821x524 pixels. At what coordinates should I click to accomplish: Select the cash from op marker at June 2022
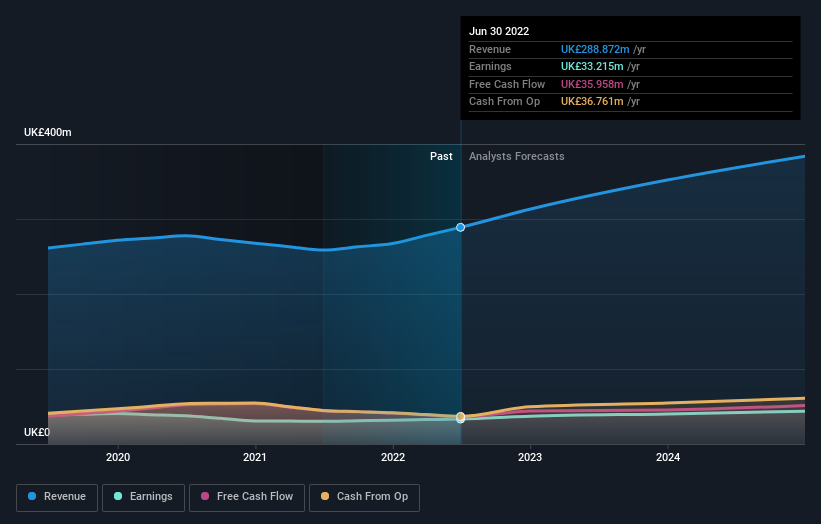click(x=460, y=417)
